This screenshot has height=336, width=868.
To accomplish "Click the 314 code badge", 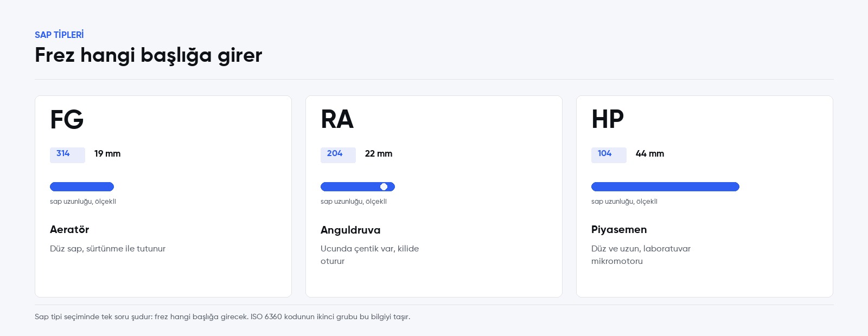I will (x=67, y=155).
